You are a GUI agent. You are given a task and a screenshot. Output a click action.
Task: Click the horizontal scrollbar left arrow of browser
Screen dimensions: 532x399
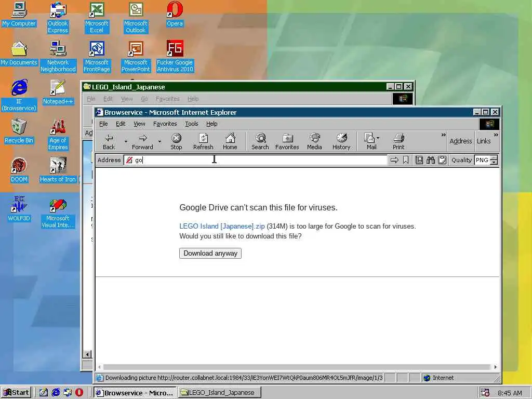[99, 367]
